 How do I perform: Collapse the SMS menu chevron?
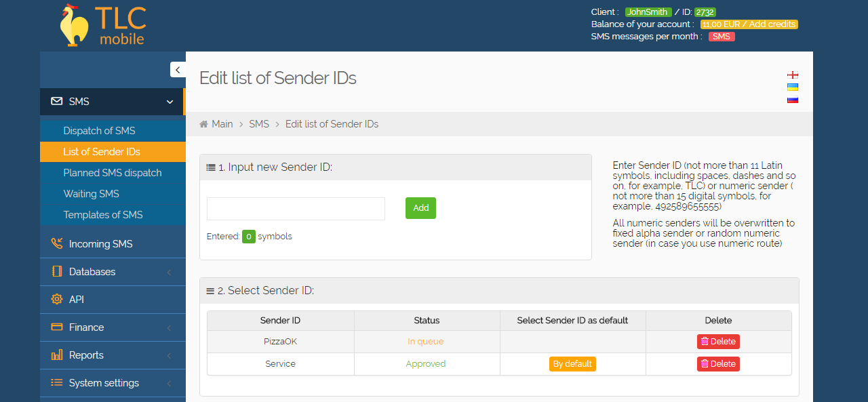pyautogui.click(x=170, y=102)
